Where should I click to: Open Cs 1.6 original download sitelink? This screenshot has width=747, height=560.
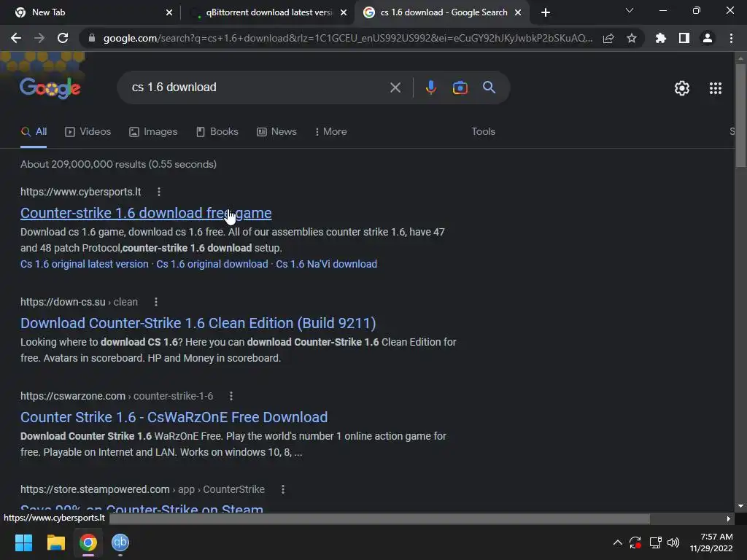(212, 264)
